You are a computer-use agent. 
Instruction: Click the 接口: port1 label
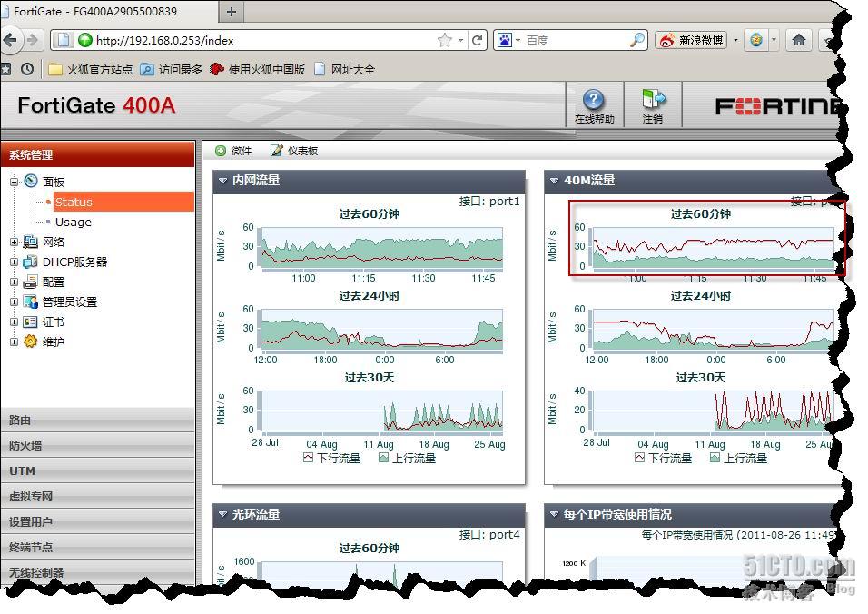[x=489, y=202]
